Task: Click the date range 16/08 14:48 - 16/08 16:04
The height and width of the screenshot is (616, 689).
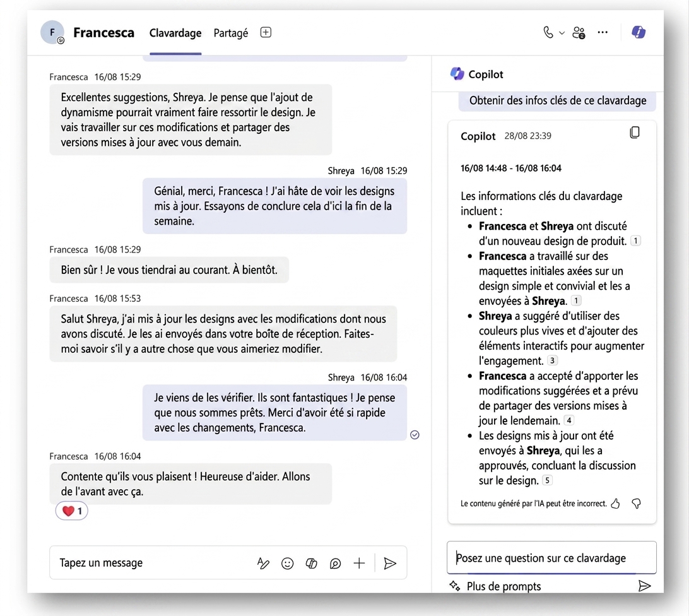Action: (510, 169)
